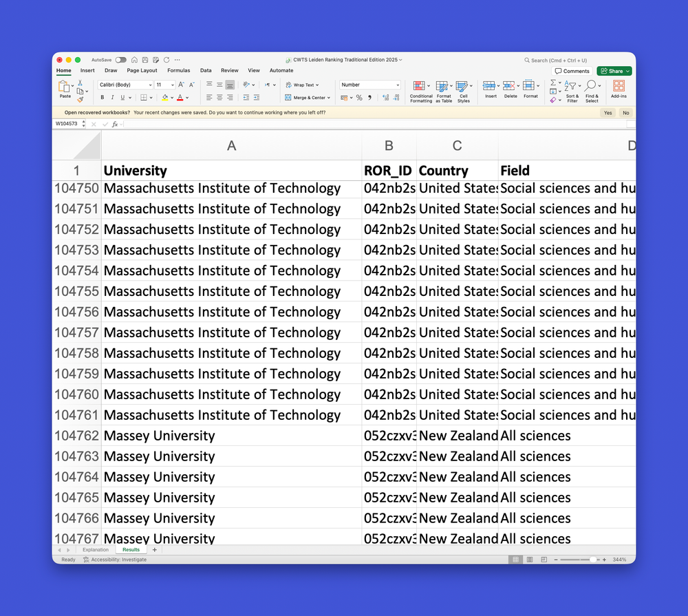Decrease font size with the smaller A
The width and height of the screenshot is (688, 616).
tap(192, 85)
